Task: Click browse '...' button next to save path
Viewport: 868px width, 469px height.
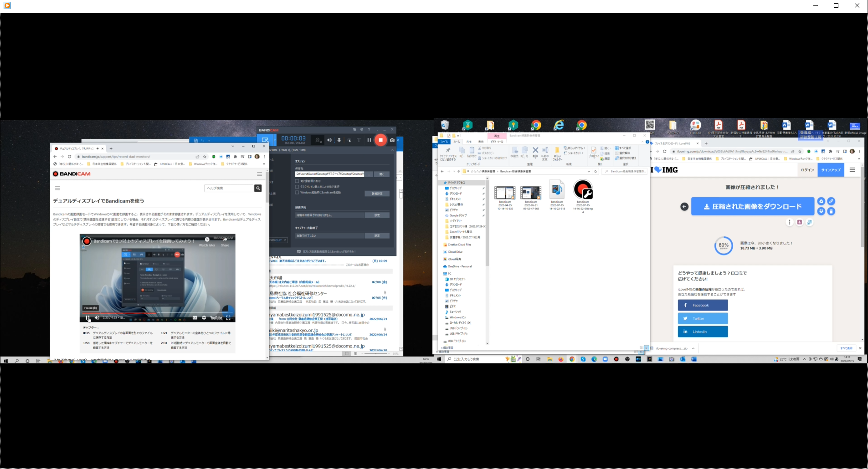Action: (369, 174)
